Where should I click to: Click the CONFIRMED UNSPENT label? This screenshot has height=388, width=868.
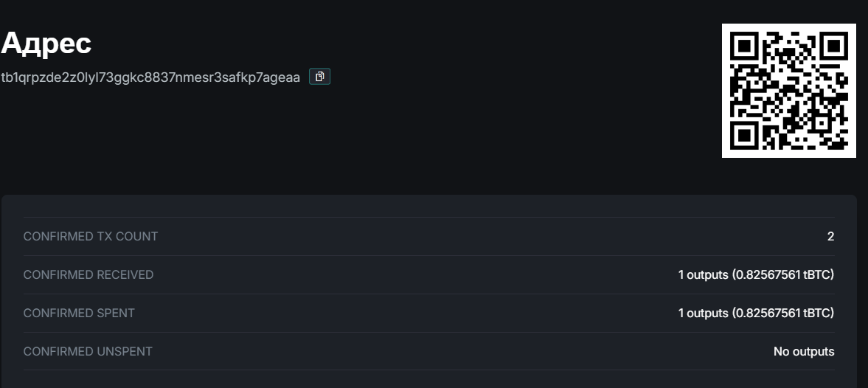coord(88,351)
